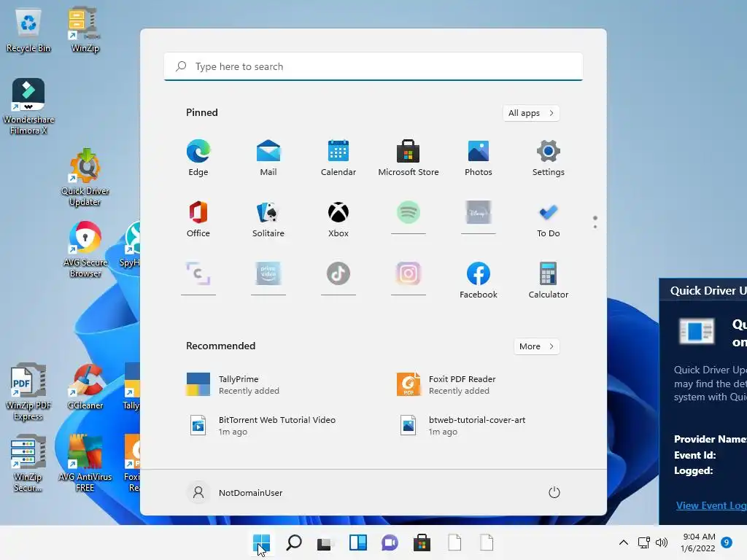Open Recycle Bin on the desktop

pyautogui.click(x=28, y=29)
